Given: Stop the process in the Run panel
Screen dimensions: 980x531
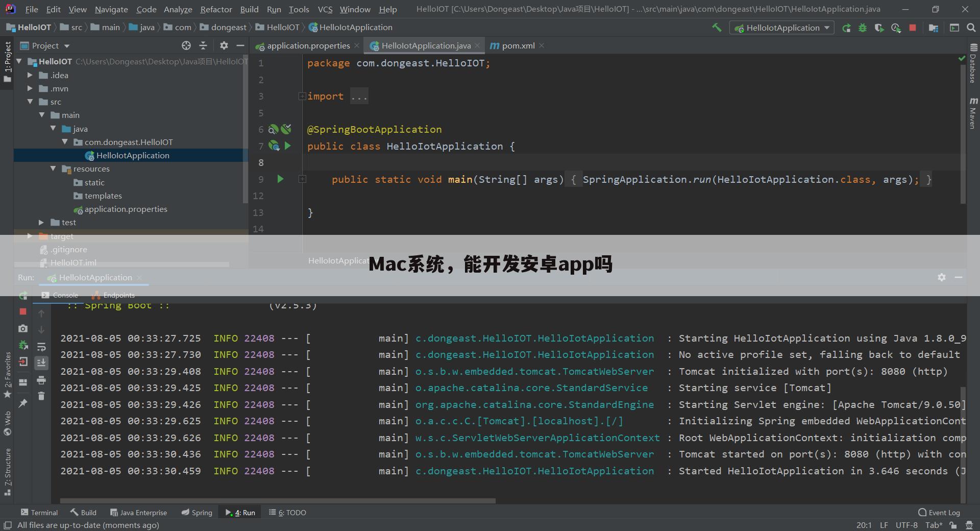Looking at the screenshot, I should click(23, 311).
